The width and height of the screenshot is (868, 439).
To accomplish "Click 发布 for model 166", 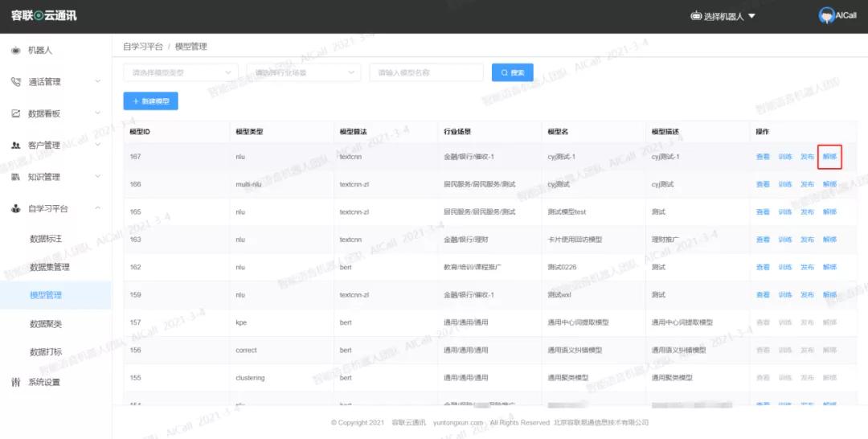I will [807, 184].
